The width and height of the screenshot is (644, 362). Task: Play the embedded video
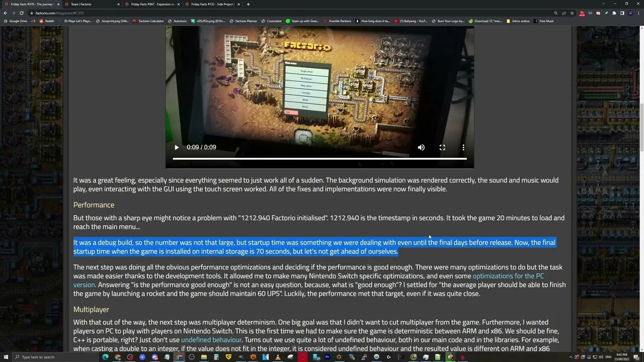point(177,147)
